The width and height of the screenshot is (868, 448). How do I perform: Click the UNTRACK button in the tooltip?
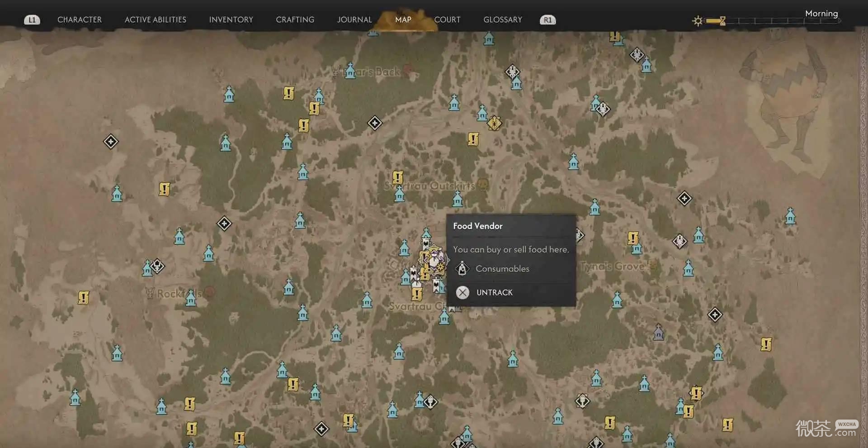tap(495, 292)
